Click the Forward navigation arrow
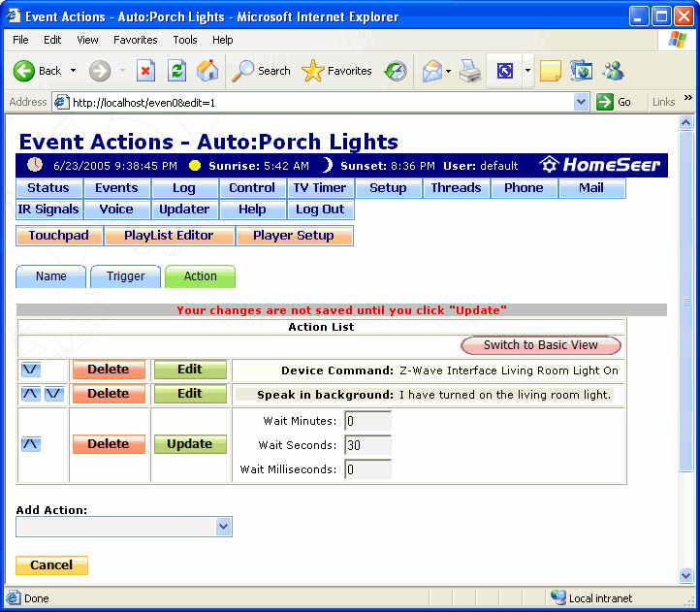The width and height of the screenshot is (700, 612). (x=100, y=71)
